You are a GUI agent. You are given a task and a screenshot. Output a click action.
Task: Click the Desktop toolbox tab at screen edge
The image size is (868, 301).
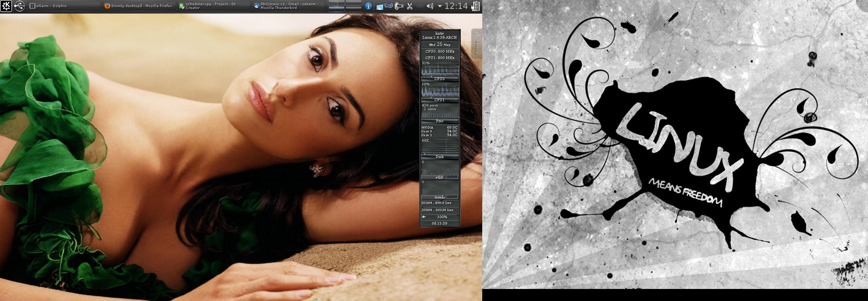point(477,44)
